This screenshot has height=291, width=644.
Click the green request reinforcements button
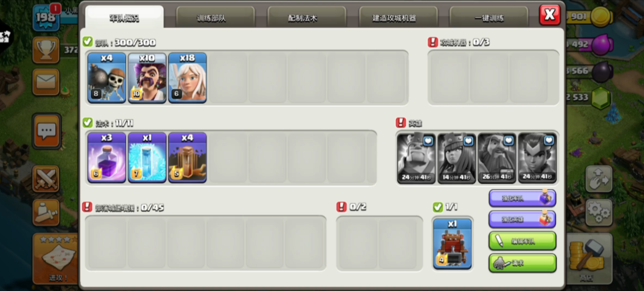(522, 262)
